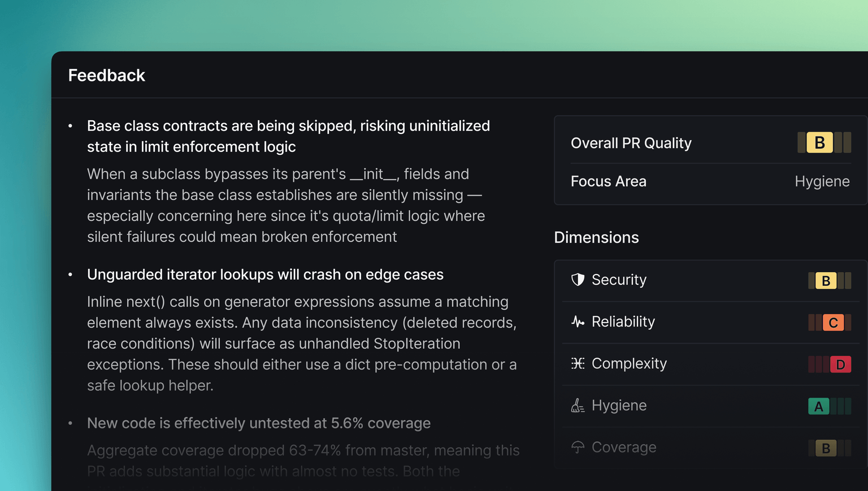Click the StopIteration explanation paragraph

click(x=302, y=344)
